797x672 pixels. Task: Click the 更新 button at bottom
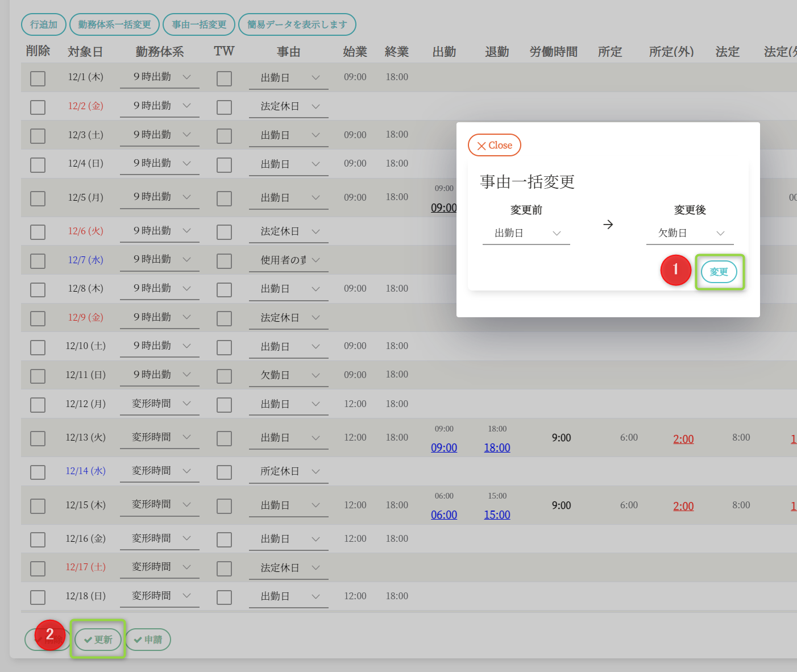click(98, 640)
